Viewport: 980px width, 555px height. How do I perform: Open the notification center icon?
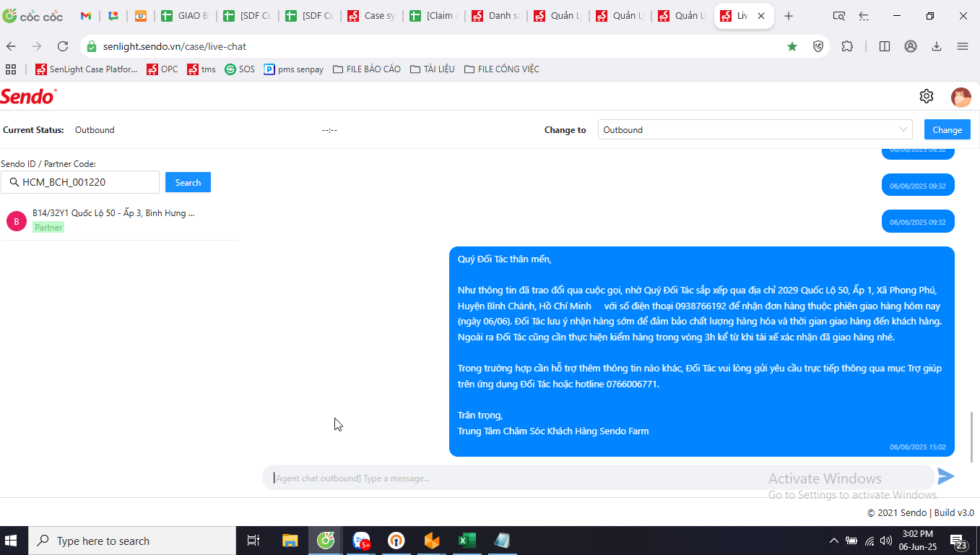(x=959, y=541)
